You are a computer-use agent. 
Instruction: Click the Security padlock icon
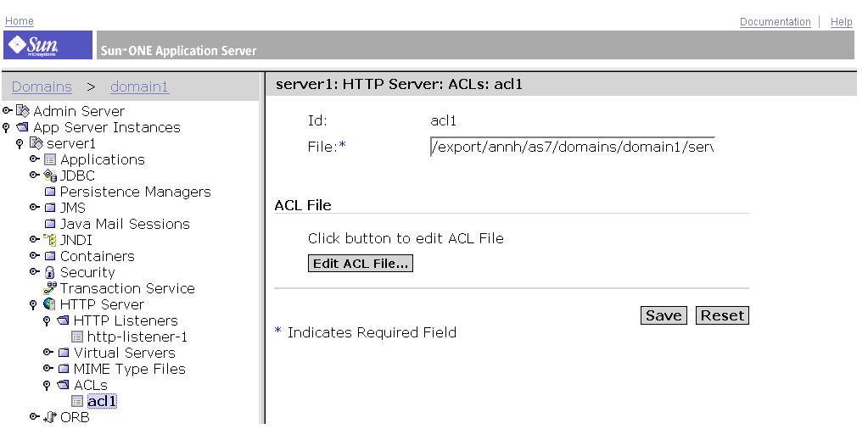[x=50, y=272]
